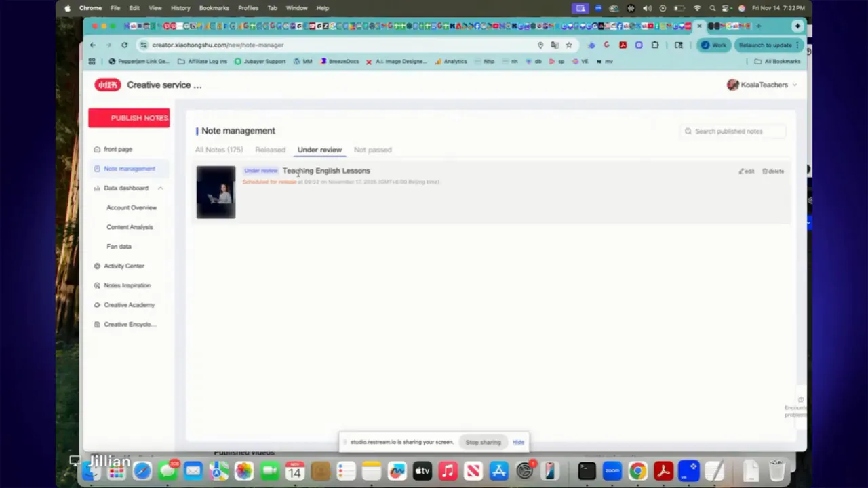Open the KoalaTeachers account dropdown
The width and height of the screenshot is (868, 488).
coord(762,85)
